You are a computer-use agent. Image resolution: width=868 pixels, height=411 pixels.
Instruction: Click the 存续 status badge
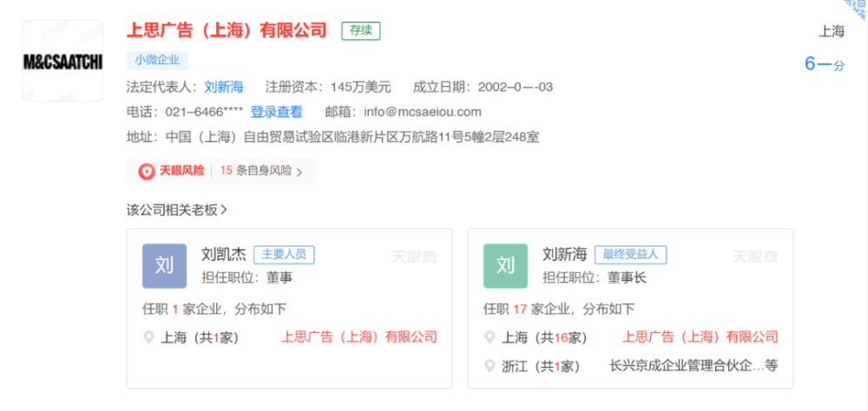point(361,31)
